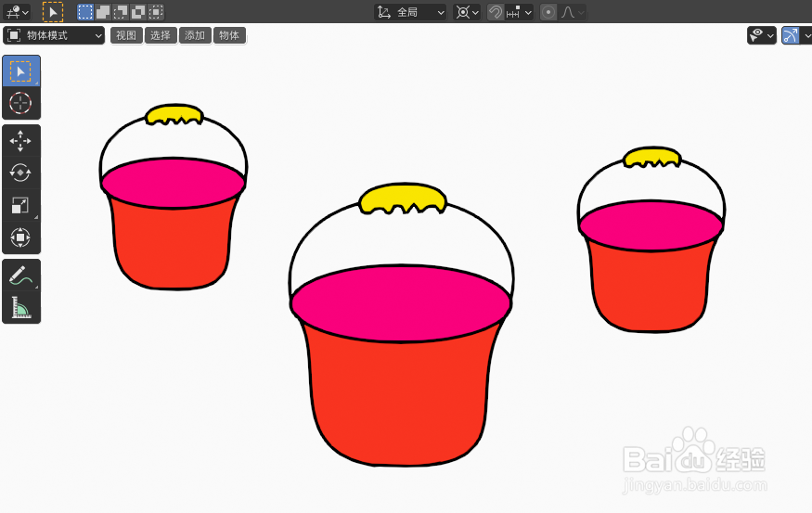Select the Annotate pencil tool
This screenshot has width=812, height=513.
[x=21, y=276]
